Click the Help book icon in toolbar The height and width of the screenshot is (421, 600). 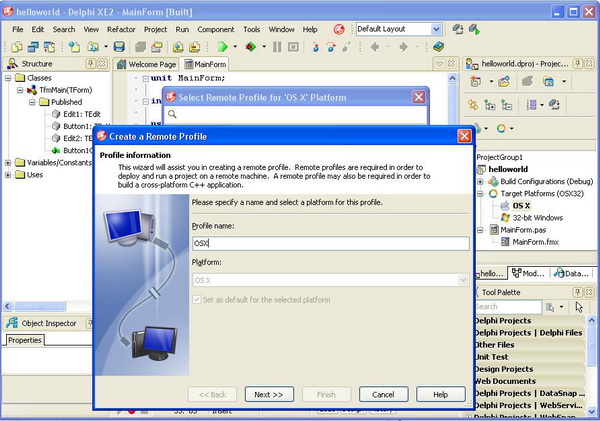click(x=439, y=47)
